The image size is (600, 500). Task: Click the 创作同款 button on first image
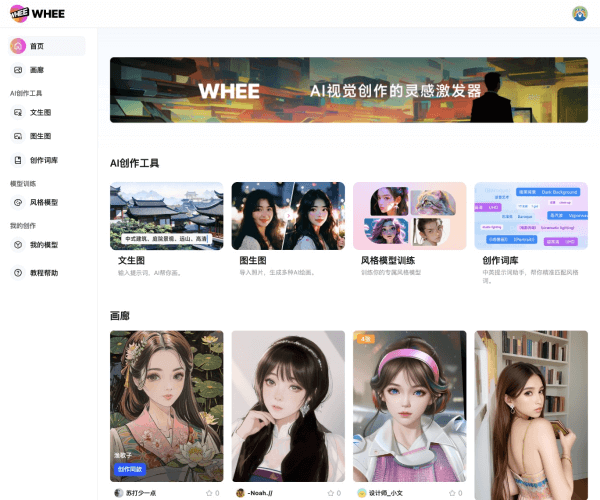[131, 469]
